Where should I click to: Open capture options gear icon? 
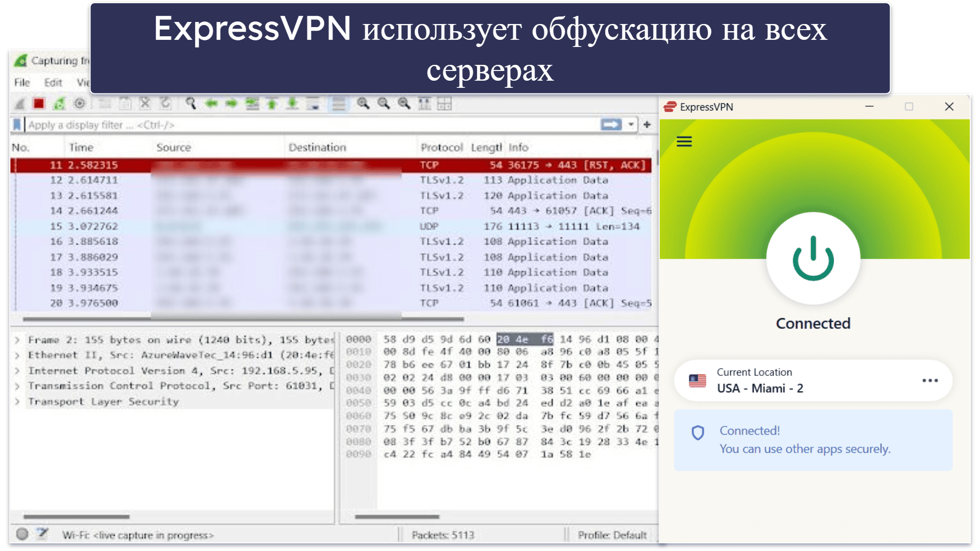click(x=80, y=104)
